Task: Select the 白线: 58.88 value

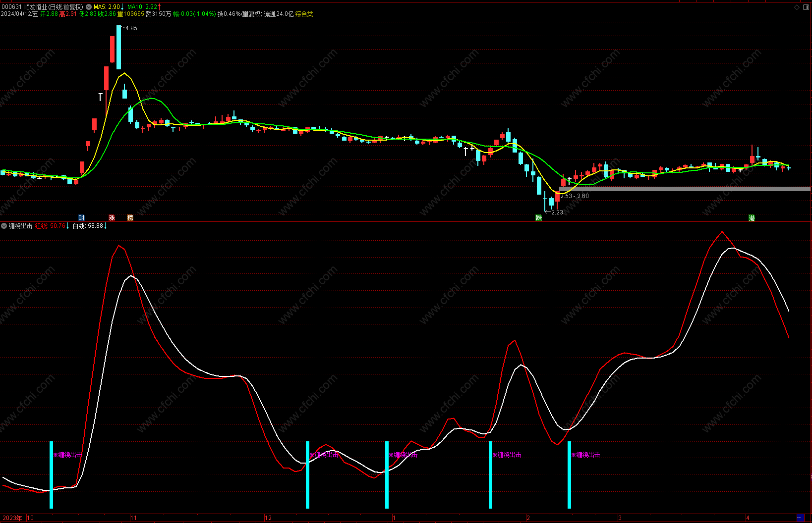Action: point(88,226)
